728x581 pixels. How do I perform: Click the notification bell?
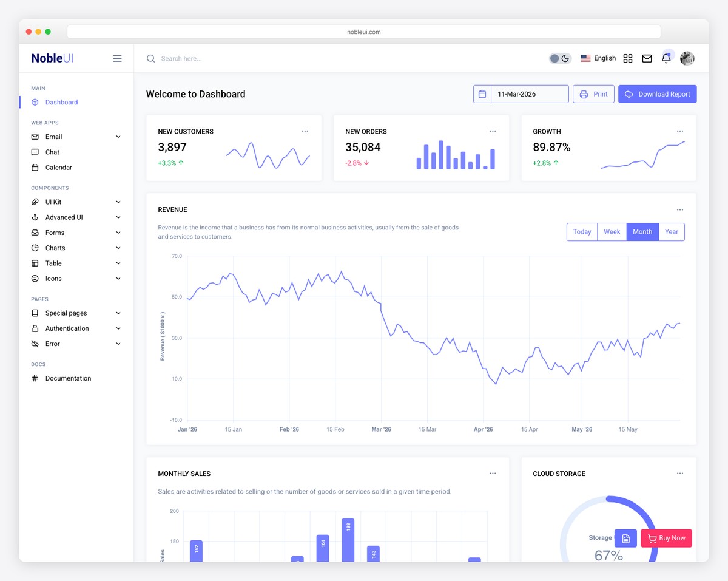[666, 58]
